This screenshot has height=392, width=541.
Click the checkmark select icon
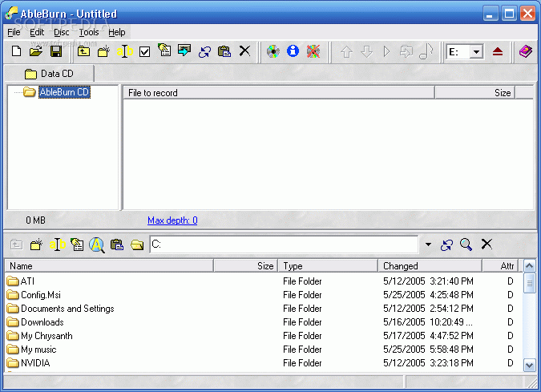click(144, 52)
